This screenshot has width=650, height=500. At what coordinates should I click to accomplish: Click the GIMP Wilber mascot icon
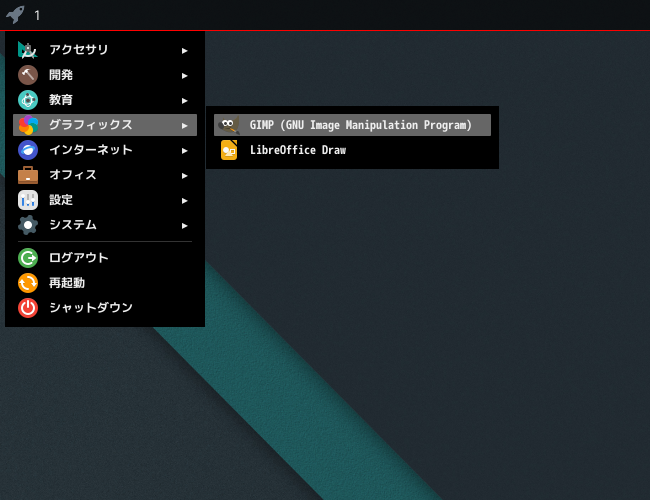[229, 125]
